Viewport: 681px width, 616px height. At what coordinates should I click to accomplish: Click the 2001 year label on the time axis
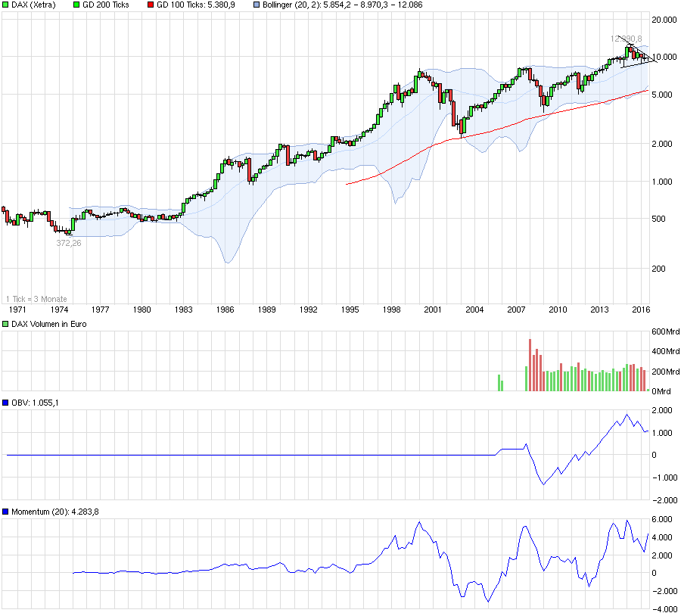coord(433,310)
